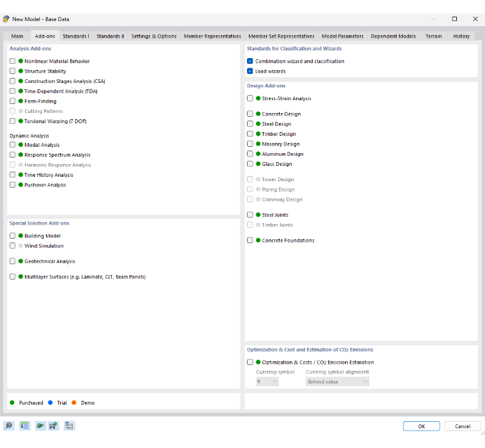Enable Time History Analysis

(12, 175)
